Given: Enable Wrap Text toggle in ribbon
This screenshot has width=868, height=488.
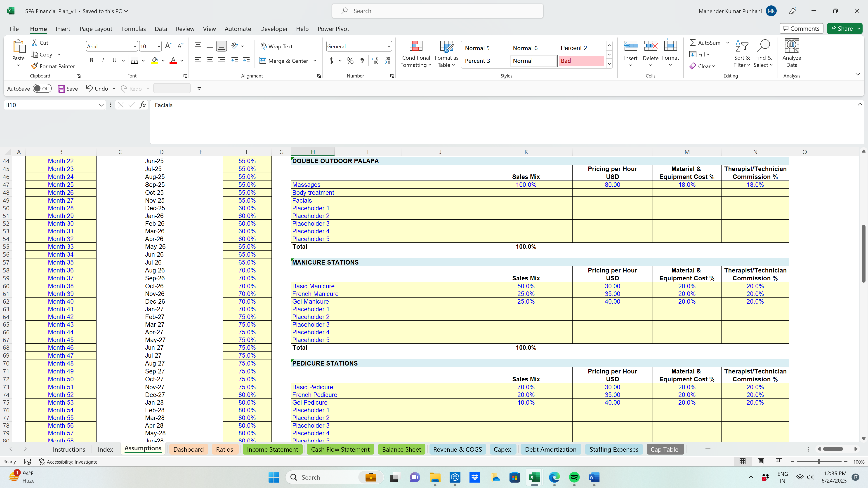Looking at the screenshot, I should (277, 46).
